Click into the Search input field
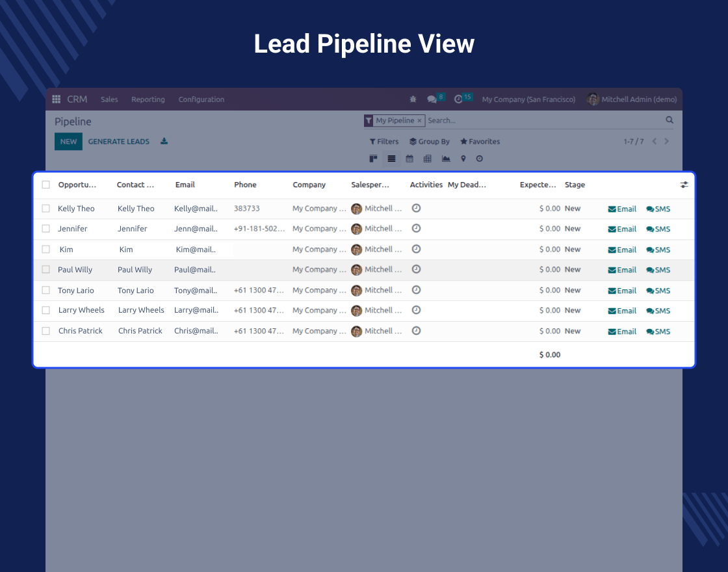 [x=543, y=120]
